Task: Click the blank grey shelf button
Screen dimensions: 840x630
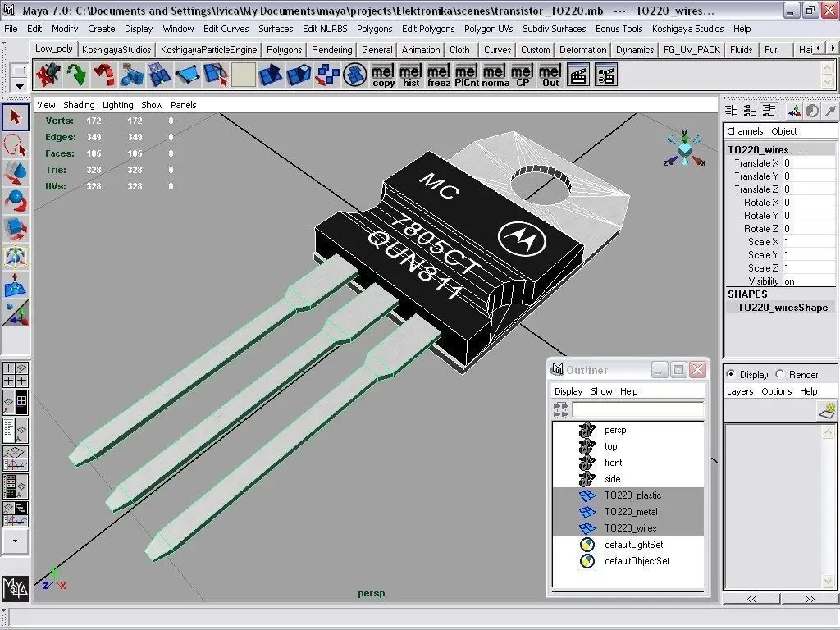Action: pyautogui.click(x=243, y=75)
